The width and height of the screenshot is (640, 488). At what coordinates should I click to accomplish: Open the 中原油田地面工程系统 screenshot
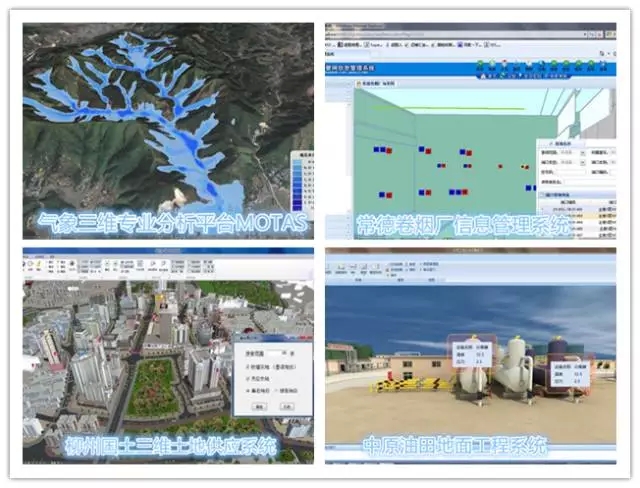tap(471, 355)
